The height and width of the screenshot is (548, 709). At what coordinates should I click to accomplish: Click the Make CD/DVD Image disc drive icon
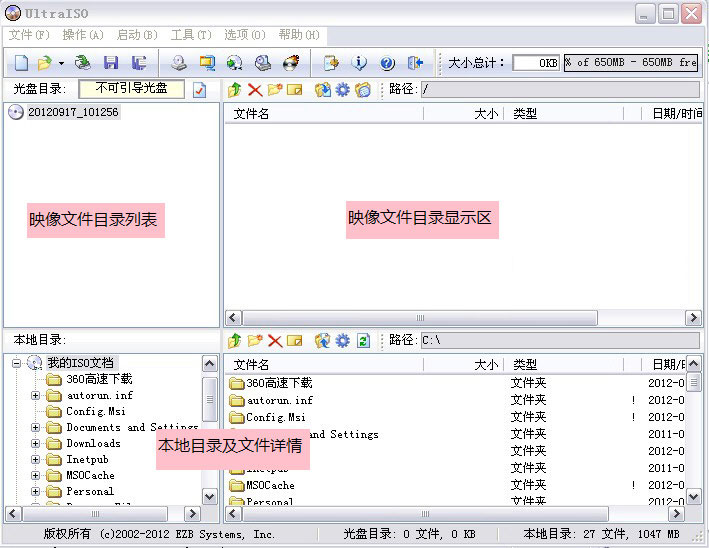pos(179,63)
